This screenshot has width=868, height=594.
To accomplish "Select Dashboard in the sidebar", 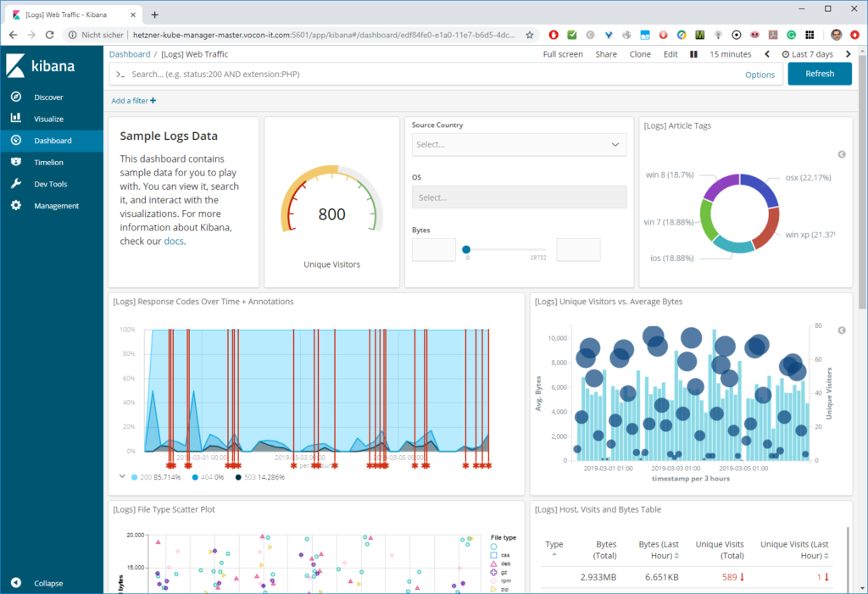I will (x=52, y=141).
